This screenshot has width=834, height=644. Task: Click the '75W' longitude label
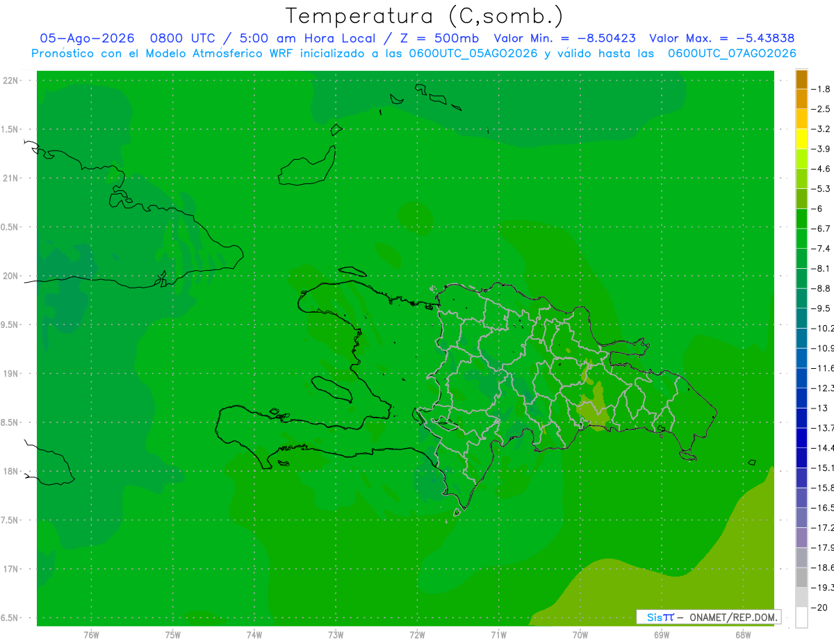tap(173, 635)
